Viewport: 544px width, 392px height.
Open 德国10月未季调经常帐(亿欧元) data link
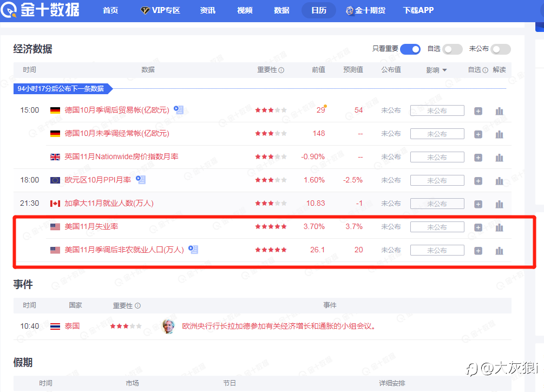117,133
